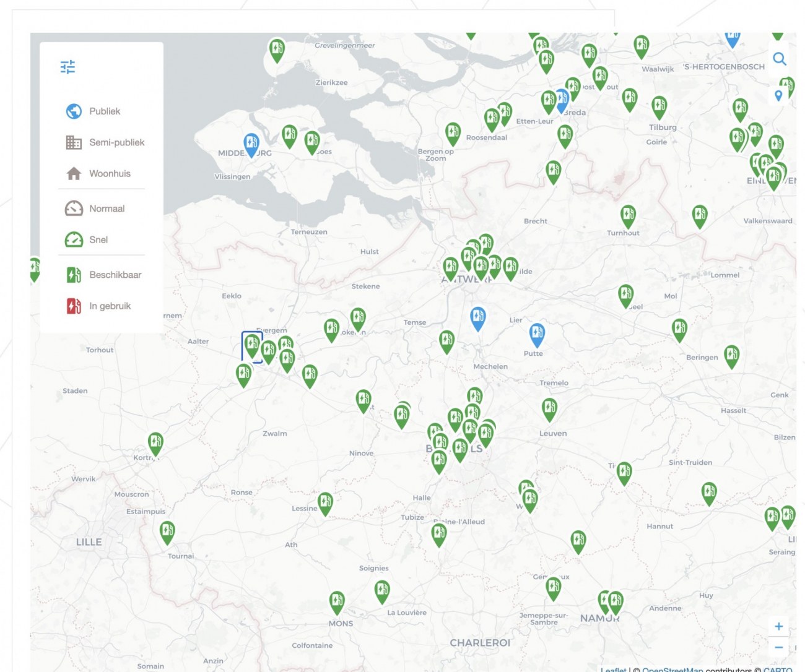Click the CHARLEROI city label
This screenshot has width=805, height=672.
pyautogui.click(x=480, y=643)
